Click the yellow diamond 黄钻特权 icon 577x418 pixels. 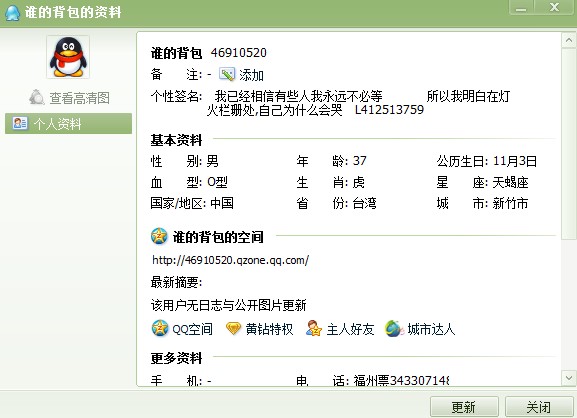tap(233, 329)
